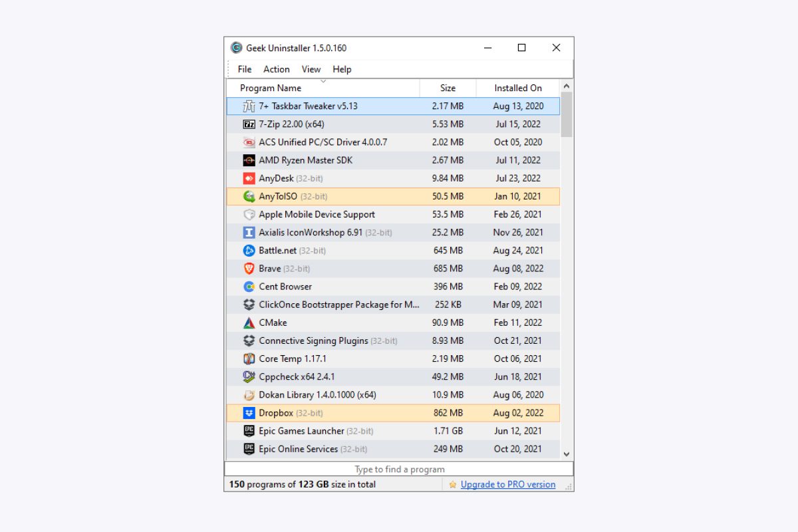Click the Cppcheck x64 icon

250,376
